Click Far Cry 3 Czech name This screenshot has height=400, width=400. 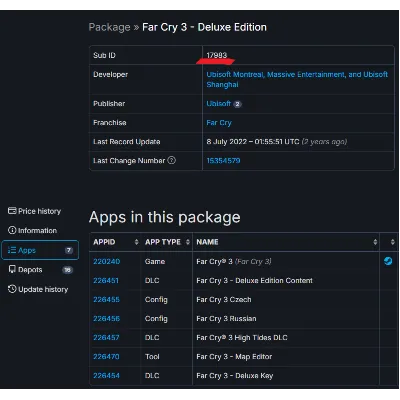pos(224,299)
